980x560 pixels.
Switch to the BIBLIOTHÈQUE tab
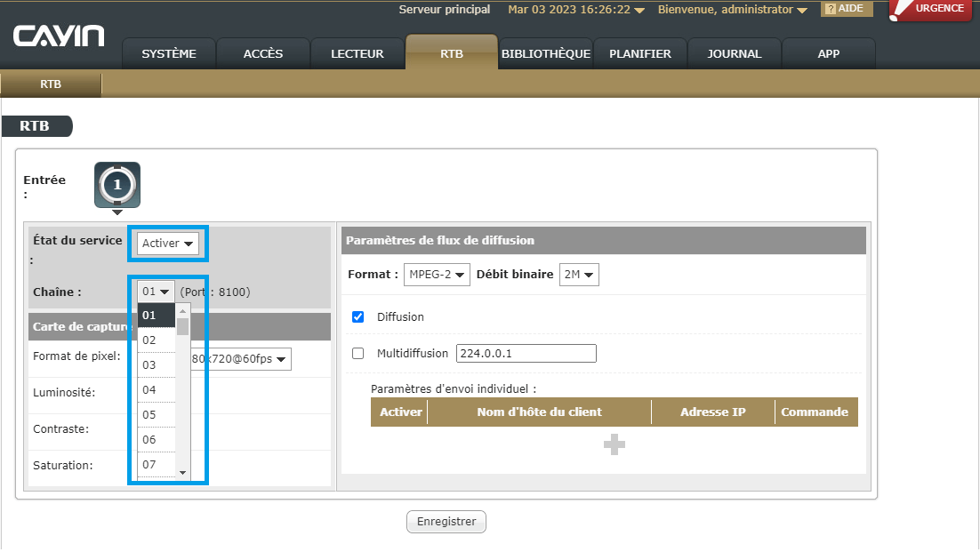click(545, 53)
